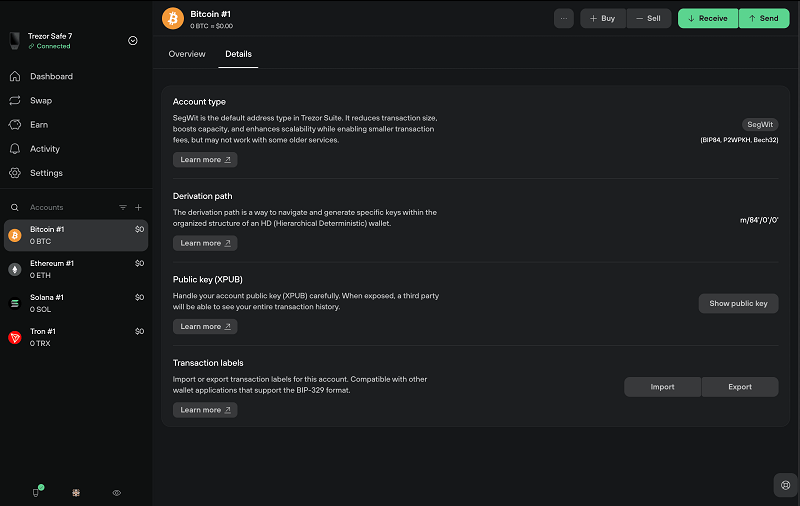Click the Trezor Safe 7 device image
Screen dimensions: 800x506
coord(15,41)
